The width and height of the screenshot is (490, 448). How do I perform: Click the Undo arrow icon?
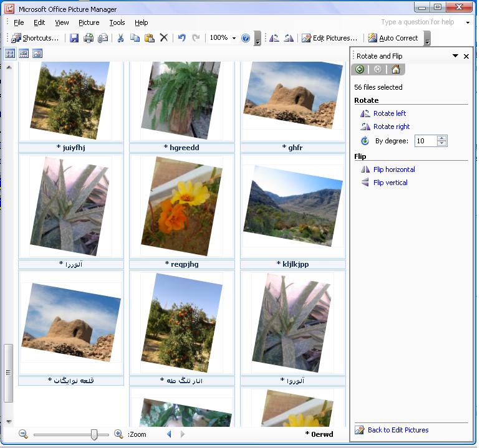[x=181, y=38]
